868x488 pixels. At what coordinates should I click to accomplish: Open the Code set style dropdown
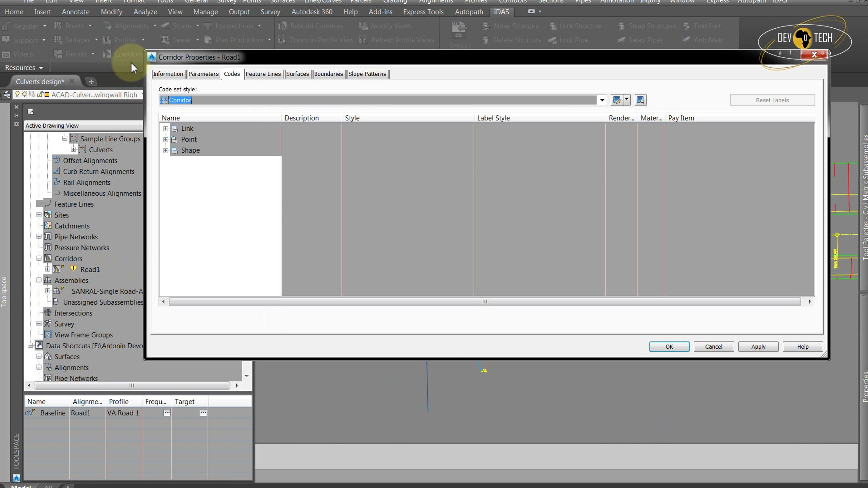click(x=602, y=100)
